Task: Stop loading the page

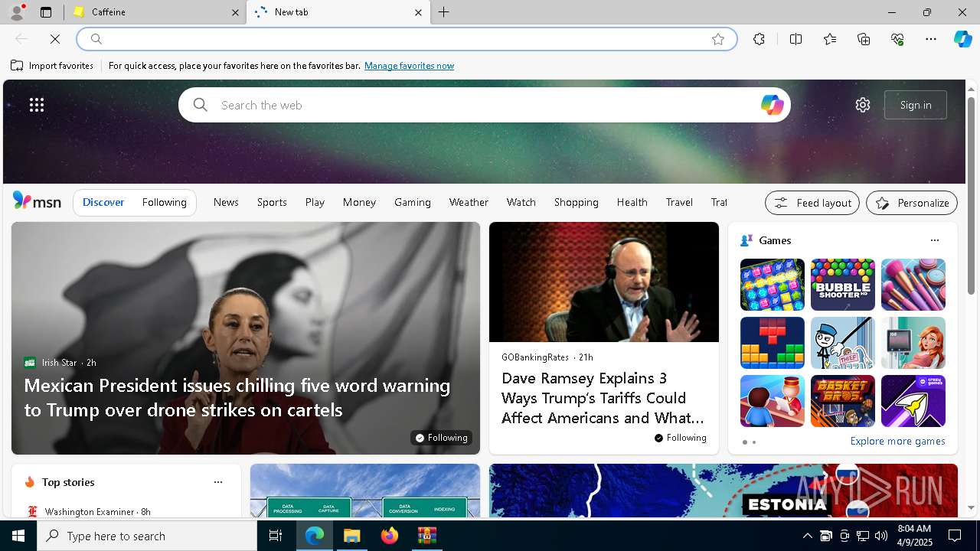Action: point(55,39)
